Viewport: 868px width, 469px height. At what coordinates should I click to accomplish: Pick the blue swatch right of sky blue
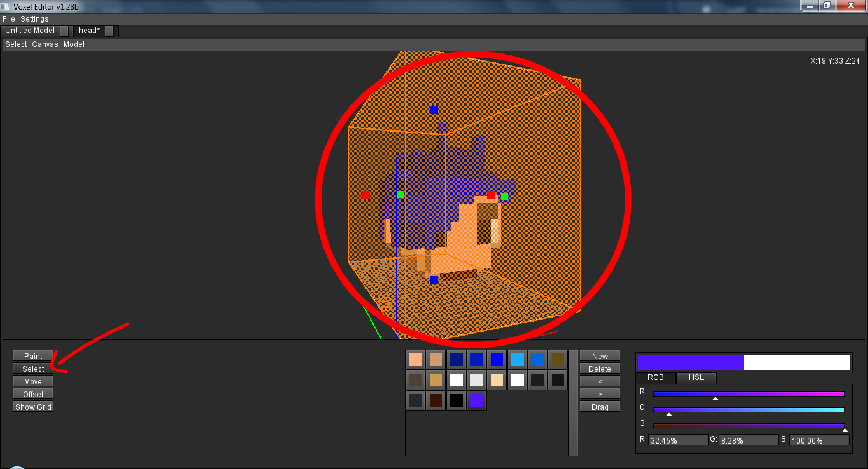(x=538, y=360)
